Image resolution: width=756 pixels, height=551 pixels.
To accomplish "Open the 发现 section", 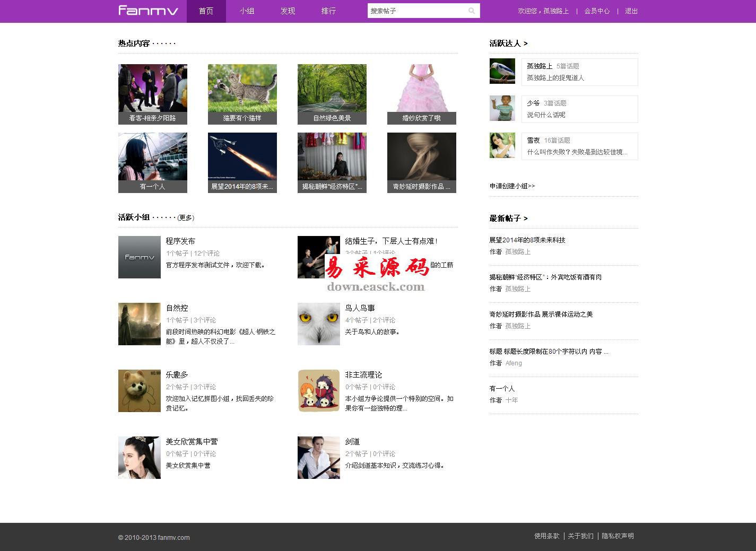I will point(287,11).
